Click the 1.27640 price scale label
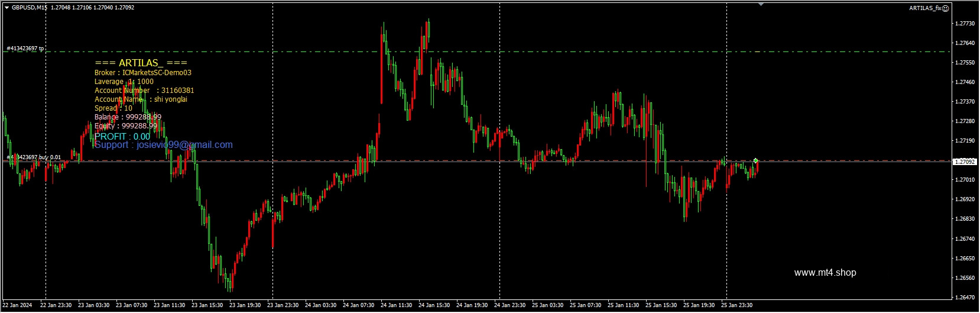Screen dimensions: 980x313 coord(965,43)
